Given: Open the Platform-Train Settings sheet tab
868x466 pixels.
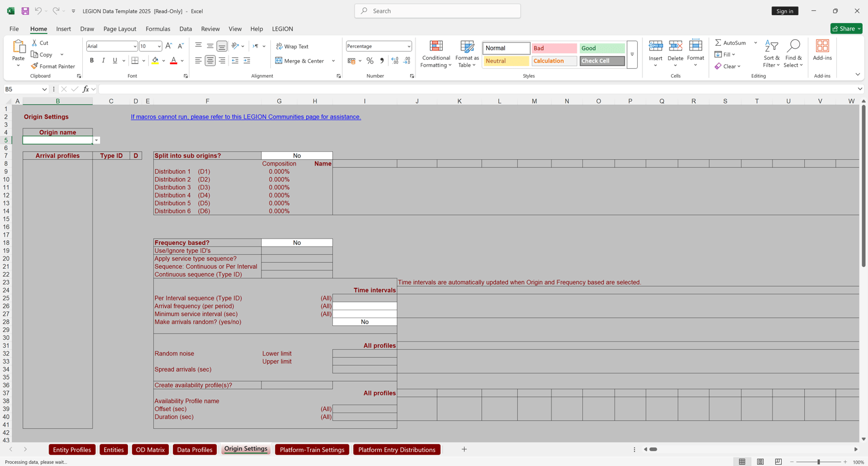Looking at the screenshot, I should 312,450.
